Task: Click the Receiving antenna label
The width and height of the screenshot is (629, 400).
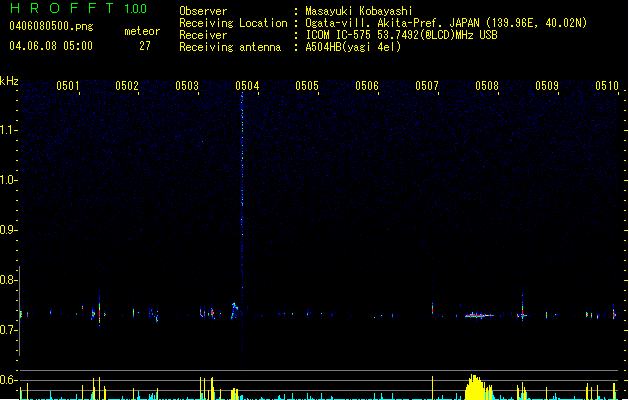Action: 230,47
